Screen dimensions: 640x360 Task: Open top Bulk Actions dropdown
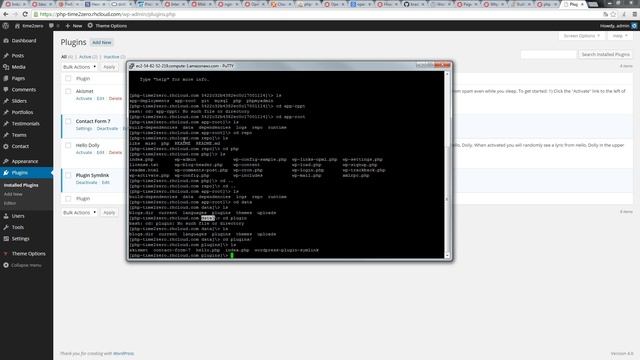(x=79, y=67)
